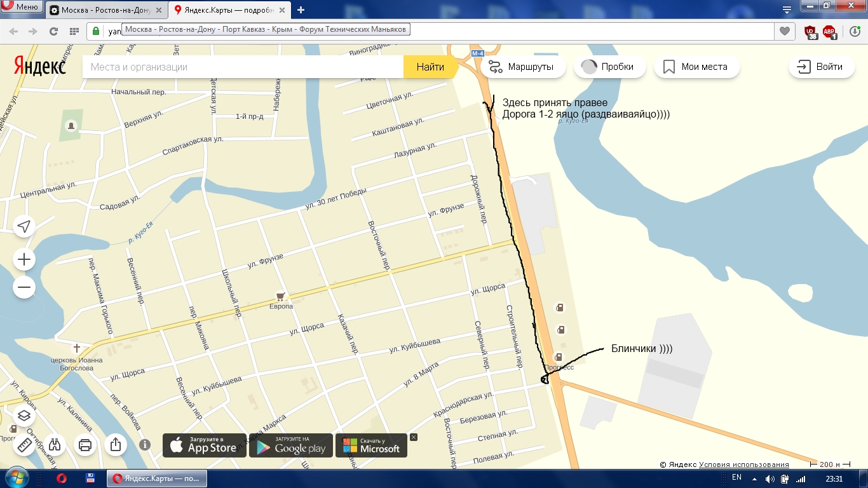Click the Adblock Plus extension icon
Viewport: 868px width, 488px height.
[x=829, y=32]
